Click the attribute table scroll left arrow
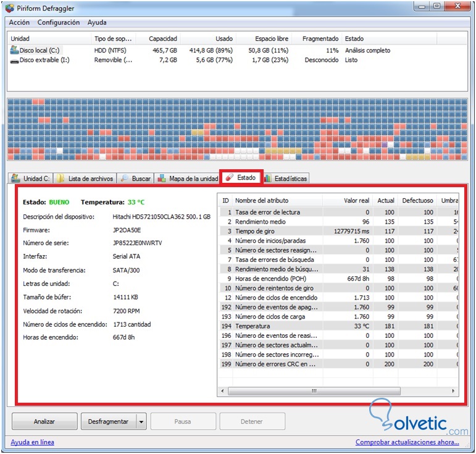476x454 pixels. click(222, 391)
